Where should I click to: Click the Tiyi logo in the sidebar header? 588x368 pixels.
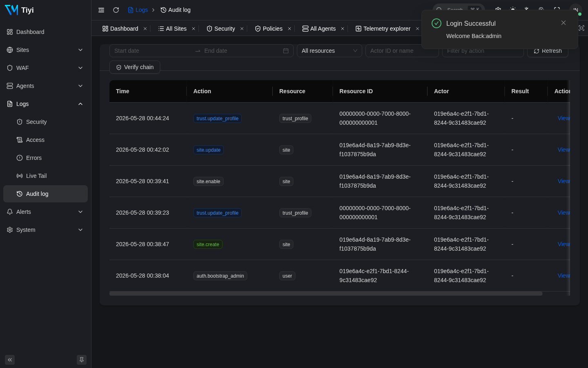point(19,10)
